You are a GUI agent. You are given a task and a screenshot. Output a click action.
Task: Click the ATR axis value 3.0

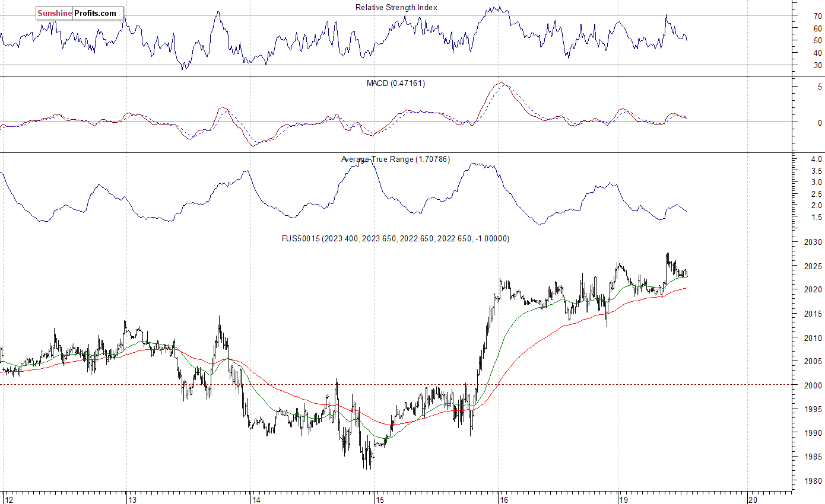click(817, 182)
